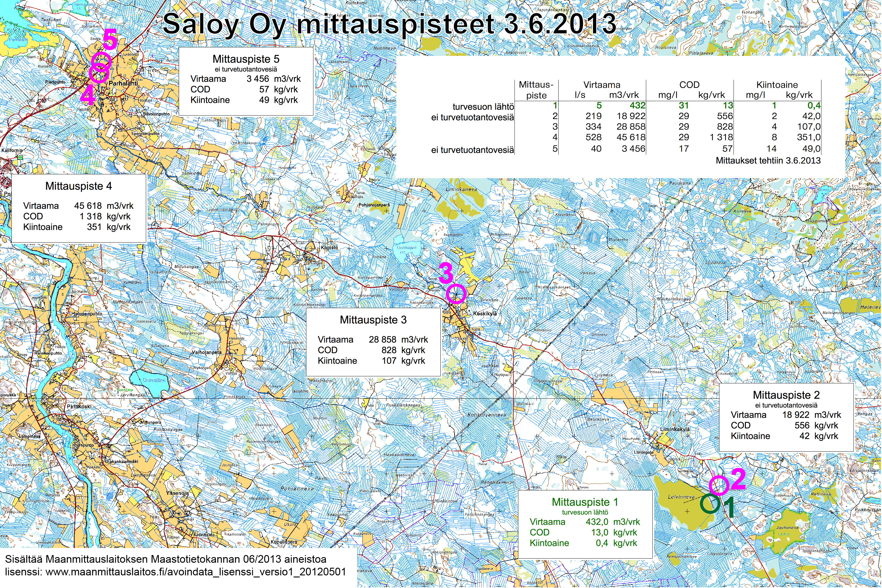Select '556' COD value in Mittauspiste 2 box

(x=802, y=425)
